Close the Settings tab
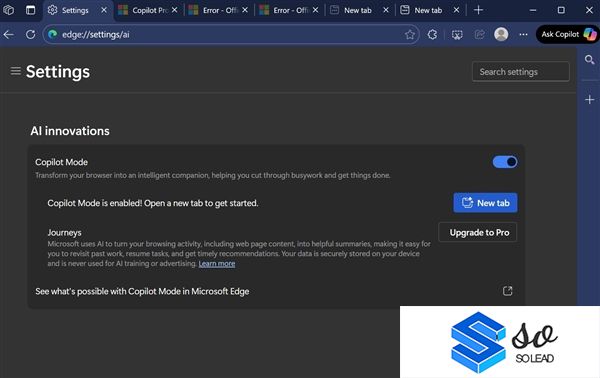 [104, 10]
